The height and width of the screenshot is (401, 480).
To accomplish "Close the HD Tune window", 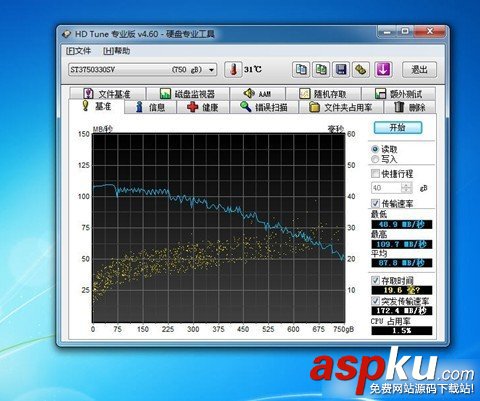I will [430, 32].
